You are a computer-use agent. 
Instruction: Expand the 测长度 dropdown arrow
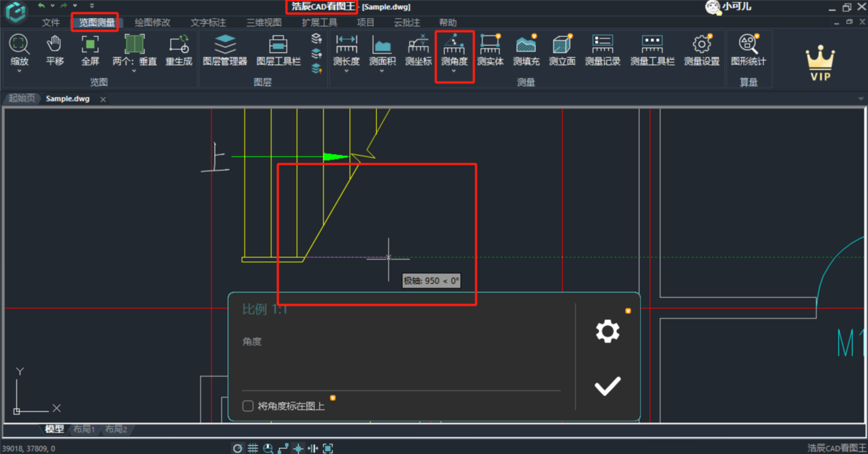click(x=346, y=71)
